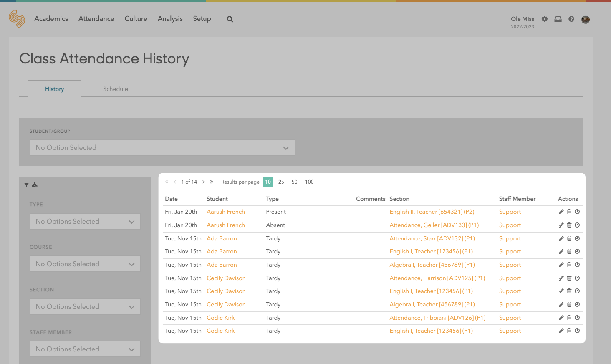Viewport: 611px width, 364px height.
Task: Delete Ada Barron Algebra I record
Action: pyautogui.click(x=569, y=265)
